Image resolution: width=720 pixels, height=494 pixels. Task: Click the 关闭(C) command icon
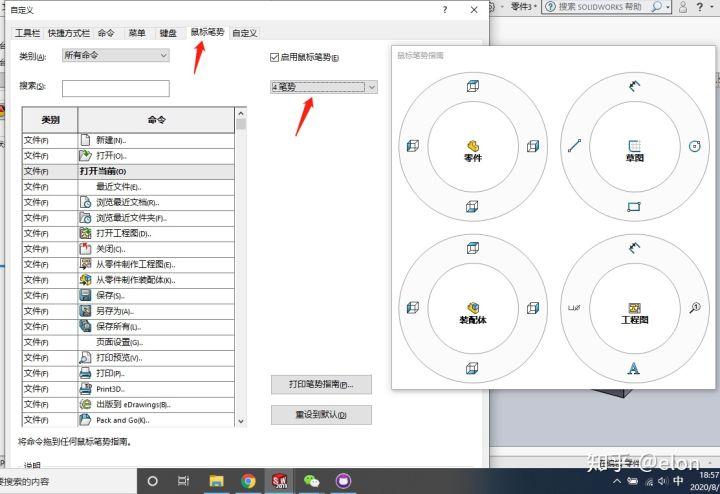85,249
